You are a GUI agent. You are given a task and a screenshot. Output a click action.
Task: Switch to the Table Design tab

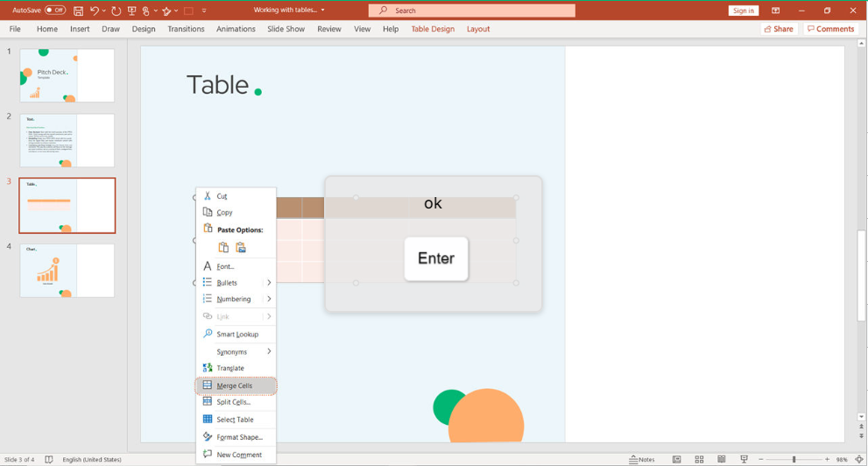(433, 29)
